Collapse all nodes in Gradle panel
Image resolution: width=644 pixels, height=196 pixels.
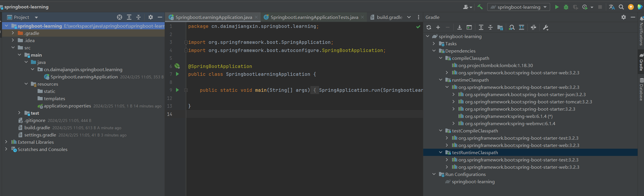click(x=490, y=28)
